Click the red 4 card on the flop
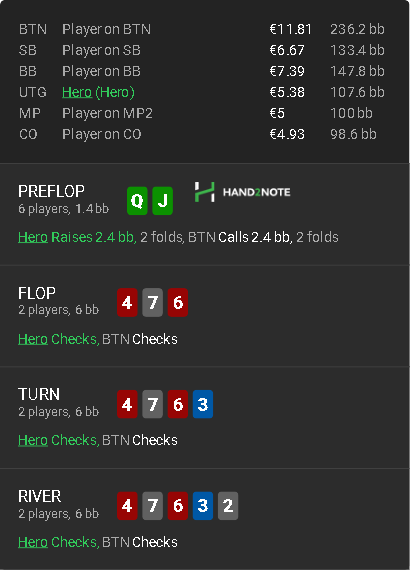This screenshot has height=570, width=410. coord(127,302)
